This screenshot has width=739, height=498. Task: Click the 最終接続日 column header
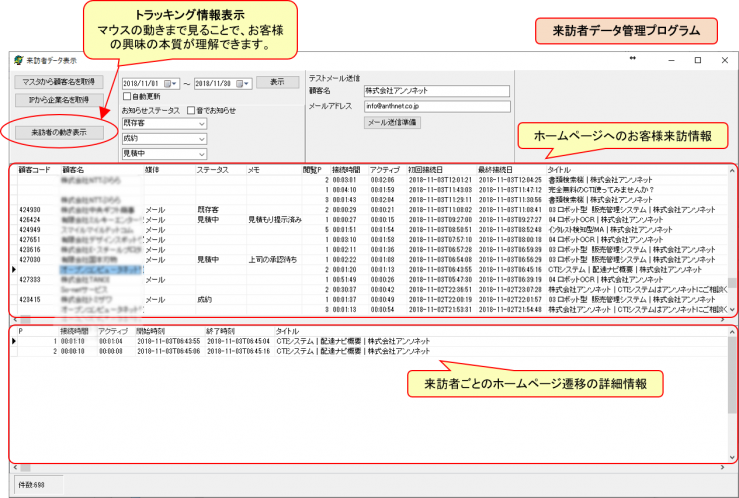pos(495,170)
